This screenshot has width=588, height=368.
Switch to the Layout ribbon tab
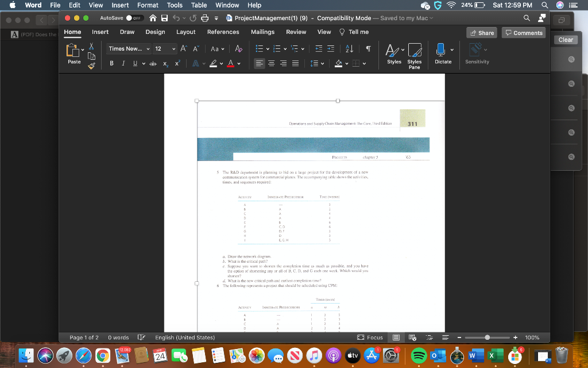click(185, 32)
